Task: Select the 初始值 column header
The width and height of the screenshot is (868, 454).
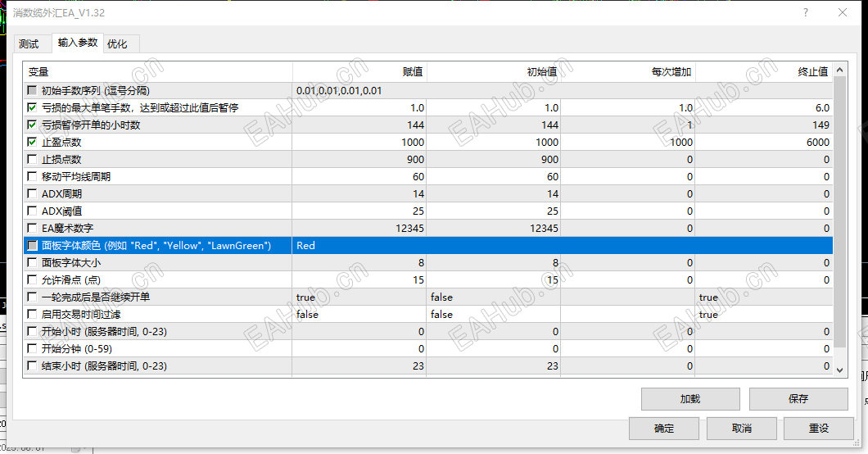Action: coord(494,71)
